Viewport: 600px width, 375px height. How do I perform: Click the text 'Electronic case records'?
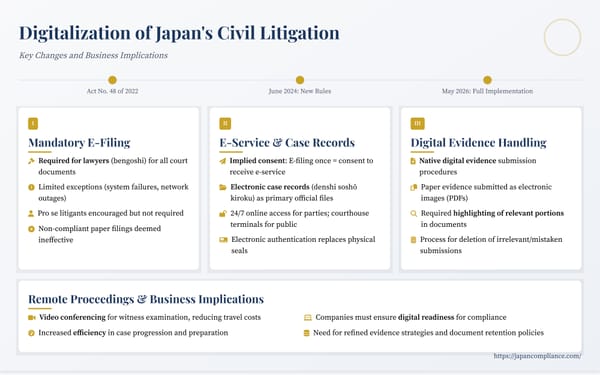point(270,187)
